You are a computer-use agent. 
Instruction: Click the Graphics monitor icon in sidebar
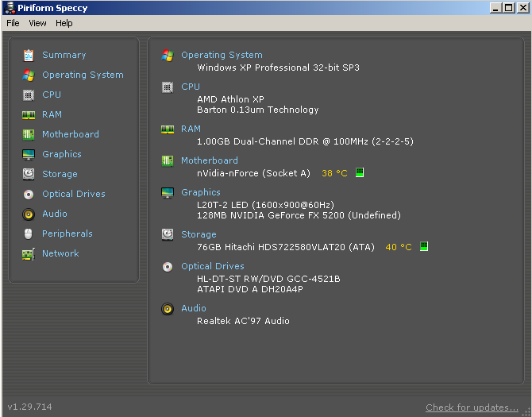(29, 154)
